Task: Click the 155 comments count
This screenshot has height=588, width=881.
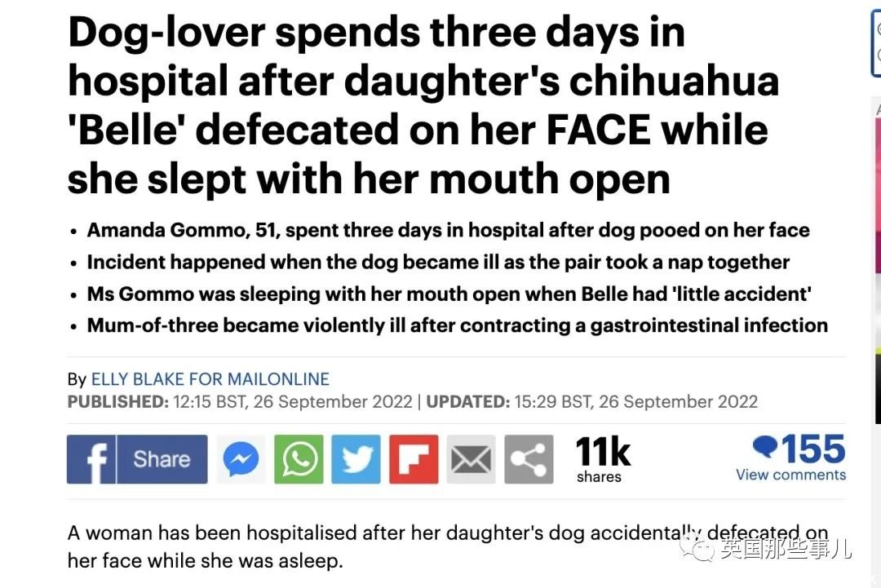Action: (813, 449)
